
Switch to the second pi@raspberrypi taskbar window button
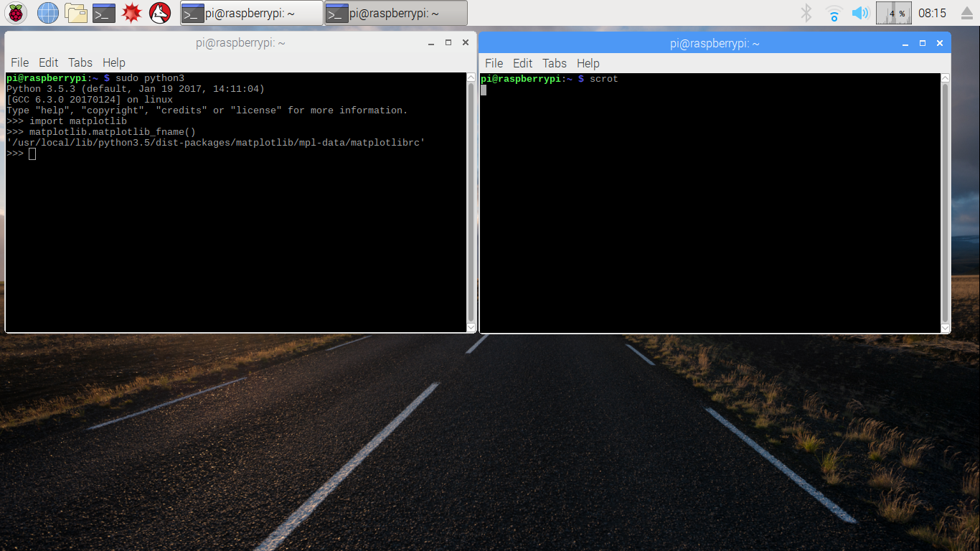[396, 13]
